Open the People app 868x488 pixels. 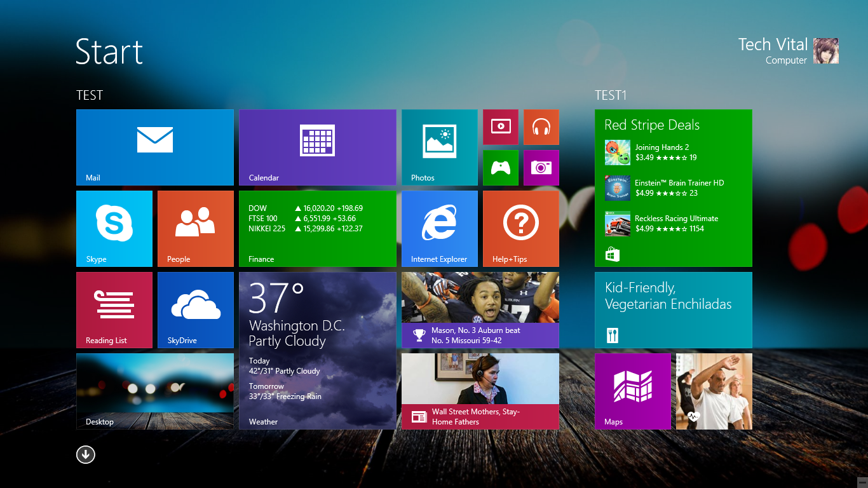(195, 228)
